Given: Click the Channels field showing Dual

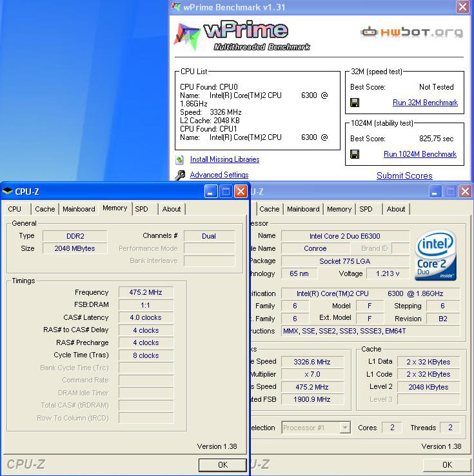Looking at the screenshot, I should 209,236.
